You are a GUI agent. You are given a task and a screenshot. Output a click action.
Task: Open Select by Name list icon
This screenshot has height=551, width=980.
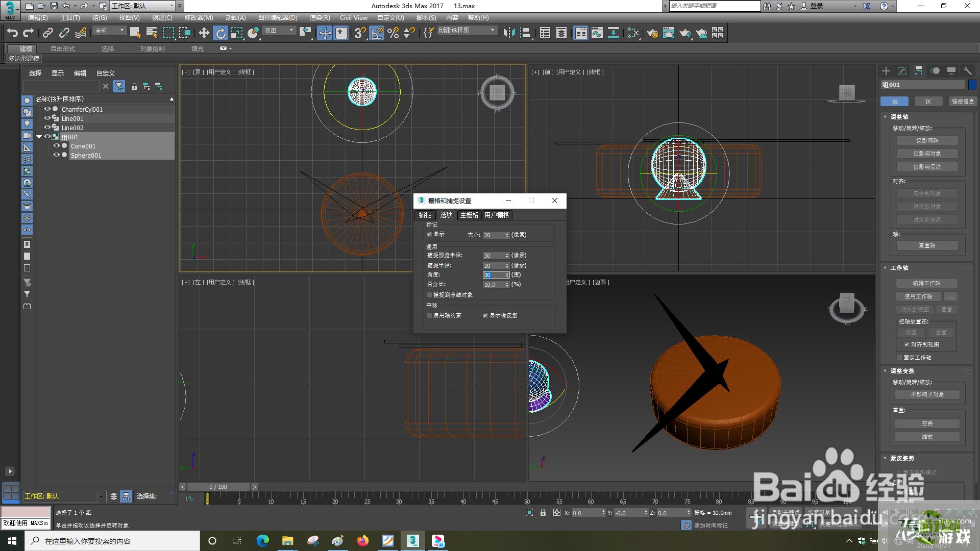[x=152, y=33]
